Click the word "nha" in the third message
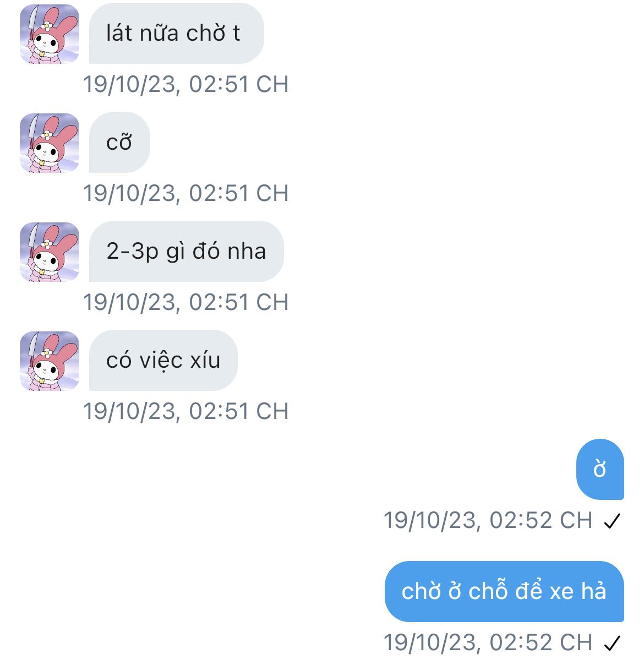644x670 pixels. 247,252
